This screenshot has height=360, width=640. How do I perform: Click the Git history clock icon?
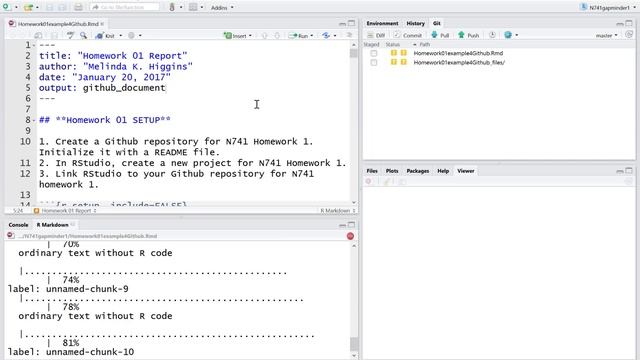(492, 35)
